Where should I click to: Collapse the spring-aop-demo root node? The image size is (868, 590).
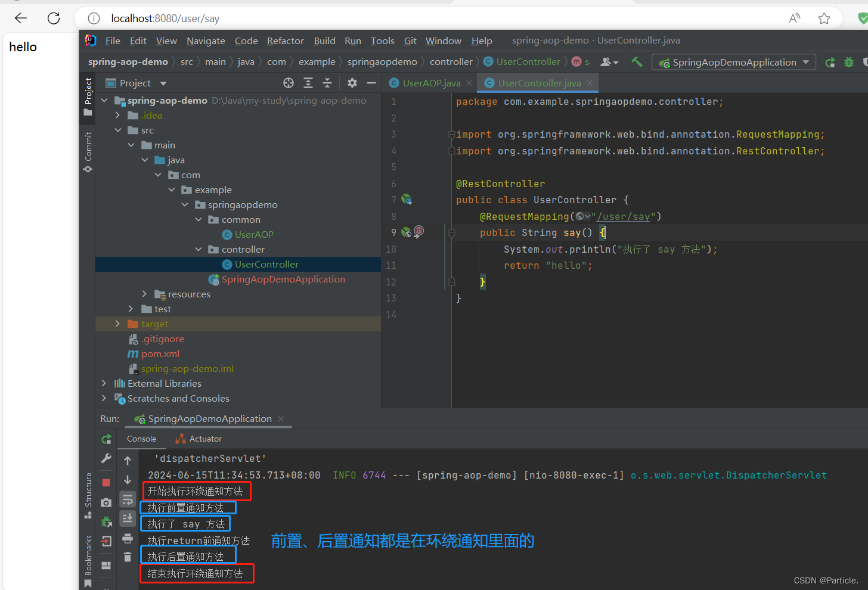tap(104, 100)
